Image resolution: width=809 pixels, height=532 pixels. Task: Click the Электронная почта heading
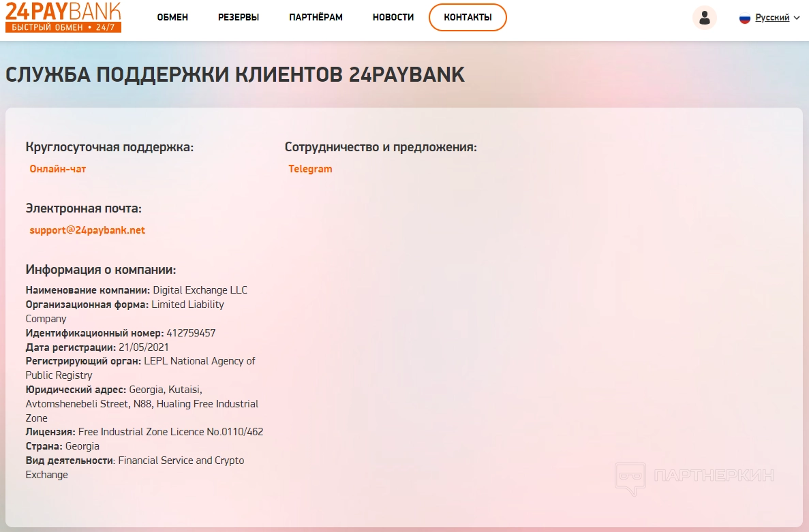pos(84,208)
